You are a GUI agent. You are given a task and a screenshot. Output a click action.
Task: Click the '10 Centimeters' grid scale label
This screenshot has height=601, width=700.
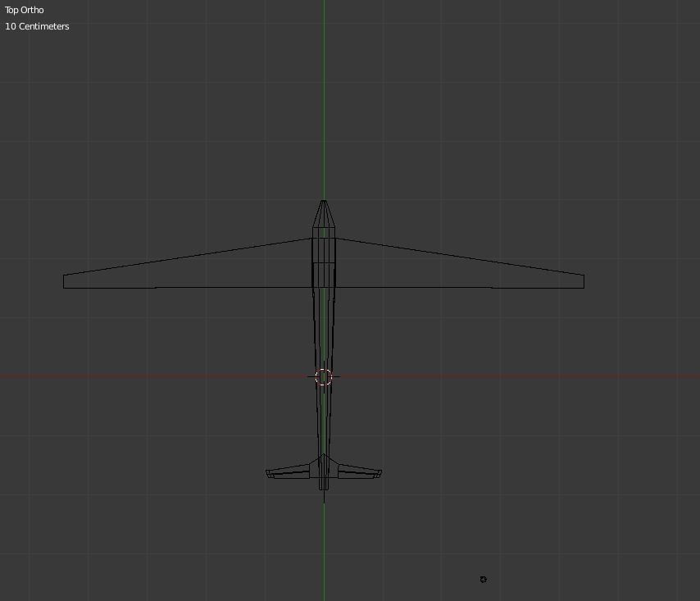37,26
